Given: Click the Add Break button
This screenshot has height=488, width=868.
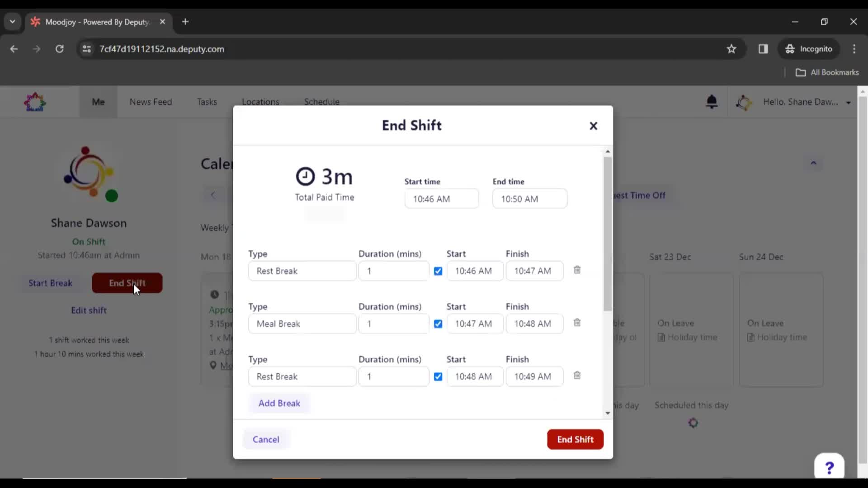Looking at the screenshot, I should coord(279,403).
